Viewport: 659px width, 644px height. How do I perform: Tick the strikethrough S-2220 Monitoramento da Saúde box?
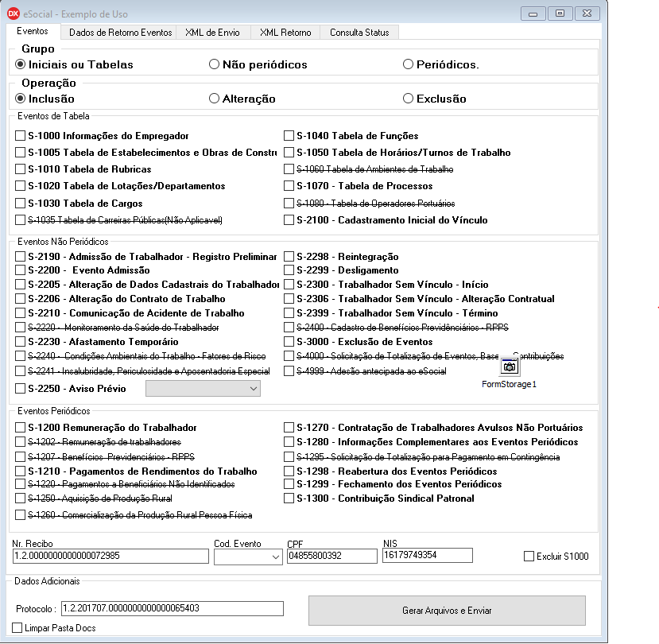(20, 327)
